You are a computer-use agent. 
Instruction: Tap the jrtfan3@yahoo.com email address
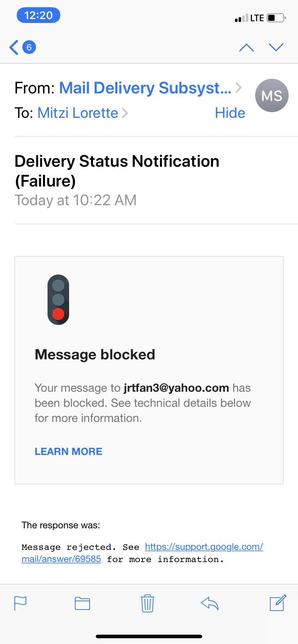pos(176,388)
